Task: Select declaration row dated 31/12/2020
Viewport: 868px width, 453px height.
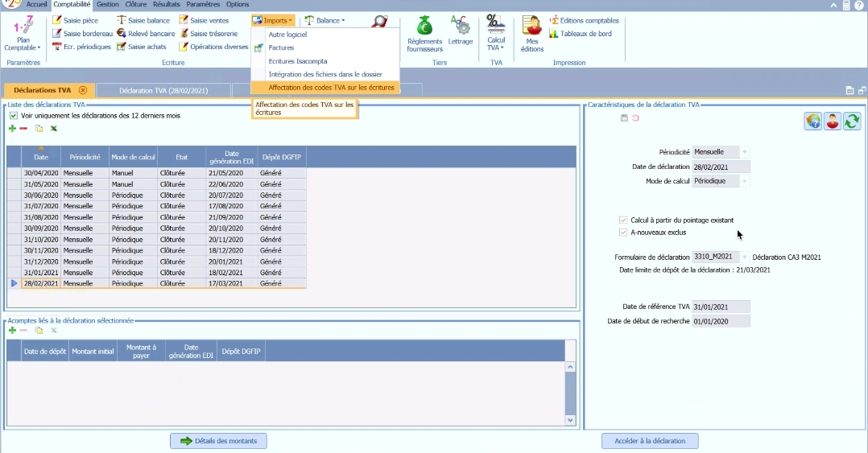Action: (157, 262)
